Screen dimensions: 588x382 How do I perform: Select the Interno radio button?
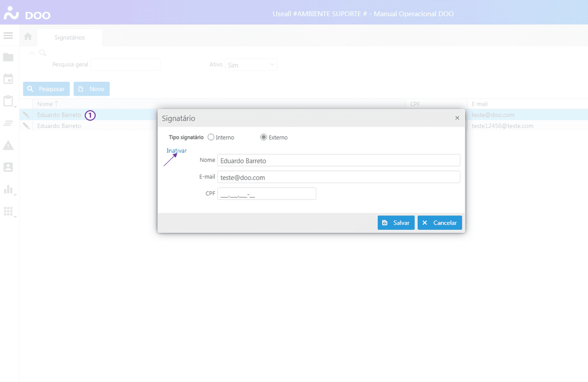point(211,137)
